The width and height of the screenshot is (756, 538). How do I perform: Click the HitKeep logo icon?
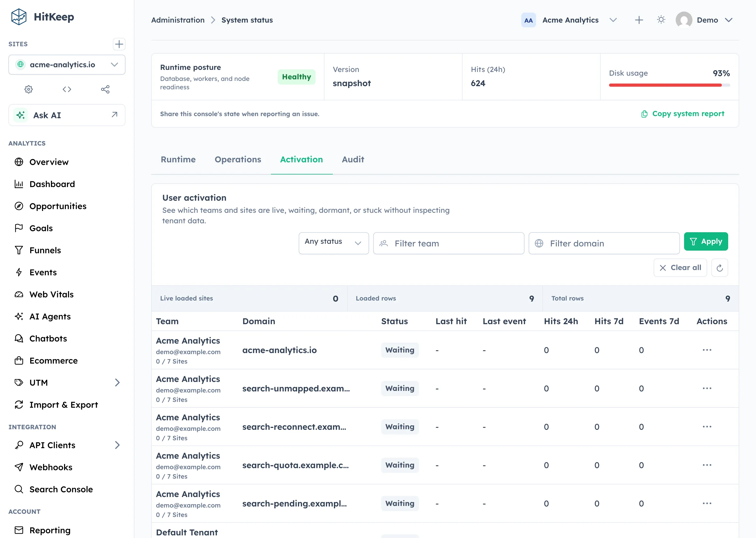(x=19, y=17)
